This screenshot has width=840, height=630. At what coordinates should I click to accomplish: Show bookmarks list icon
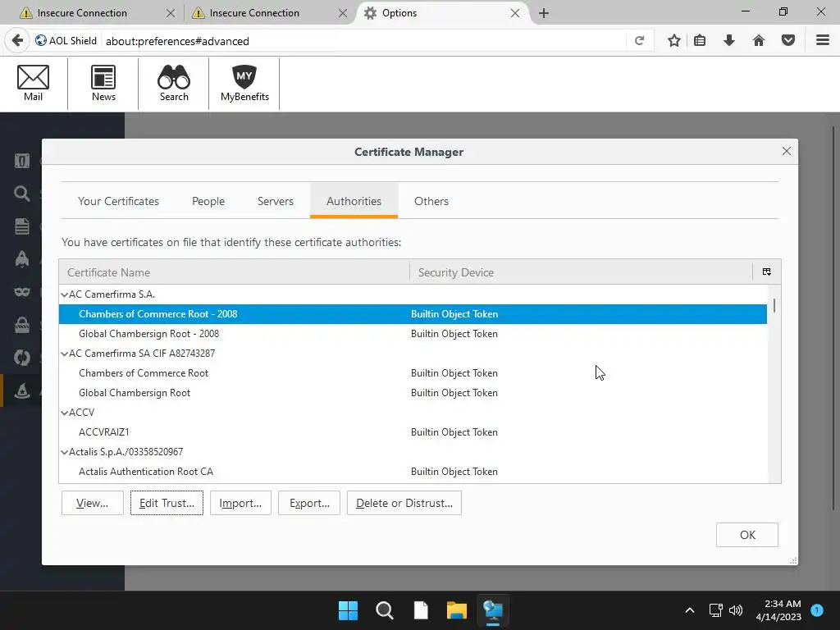[x=700, y=40]
